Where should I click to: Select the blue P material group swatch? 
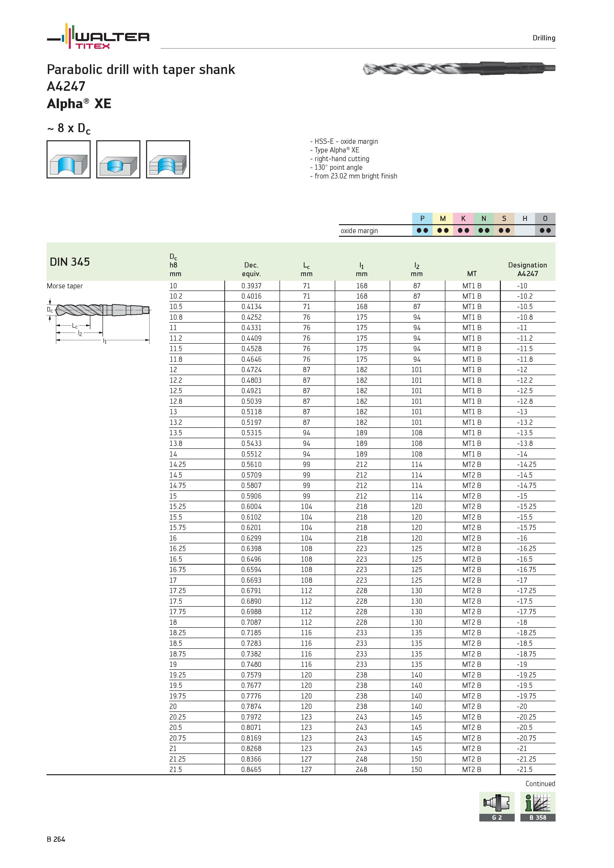(422, 218)
